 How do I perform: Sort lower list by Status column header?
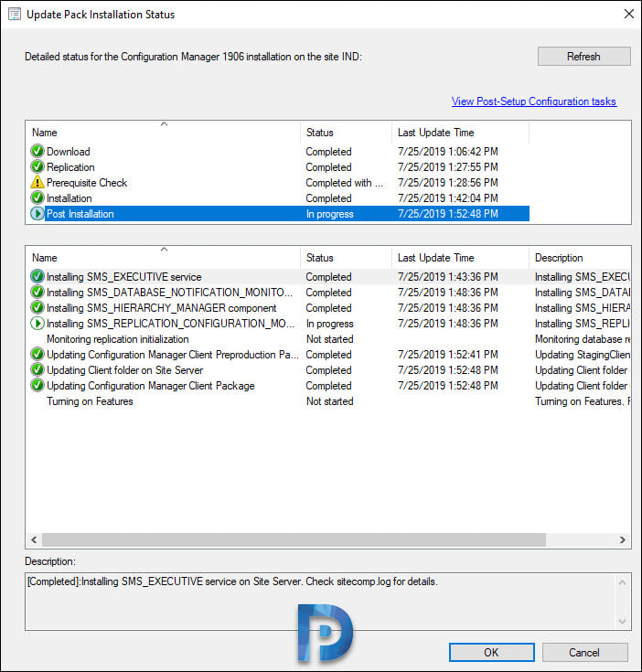pos(346,258)
